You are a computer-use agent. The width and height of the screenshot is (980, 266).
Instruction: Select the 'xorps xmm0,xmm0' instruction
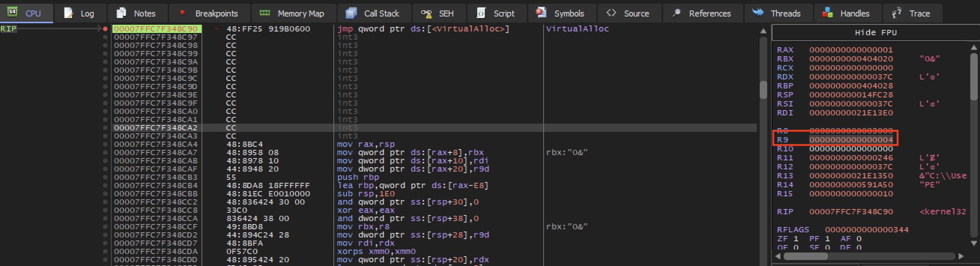376,251
